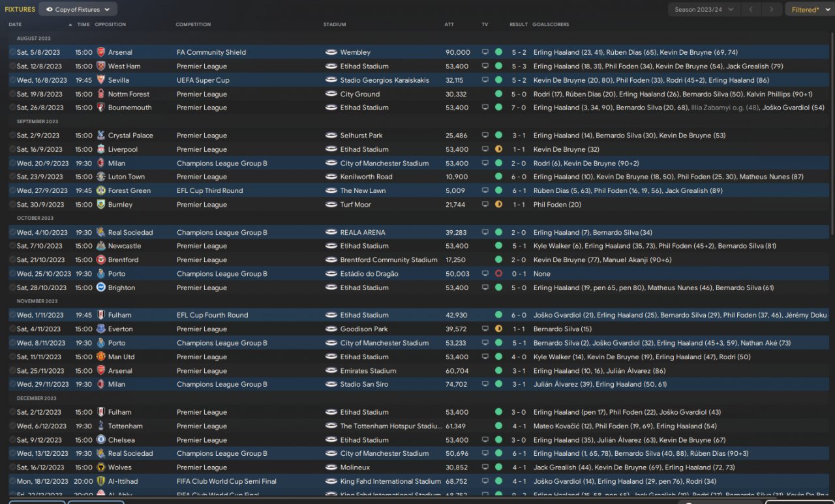The image size is (835, 504).
Task: Open the UEFA Super Cup competition link
Action: pyautogui.click(x=203, y=80)
